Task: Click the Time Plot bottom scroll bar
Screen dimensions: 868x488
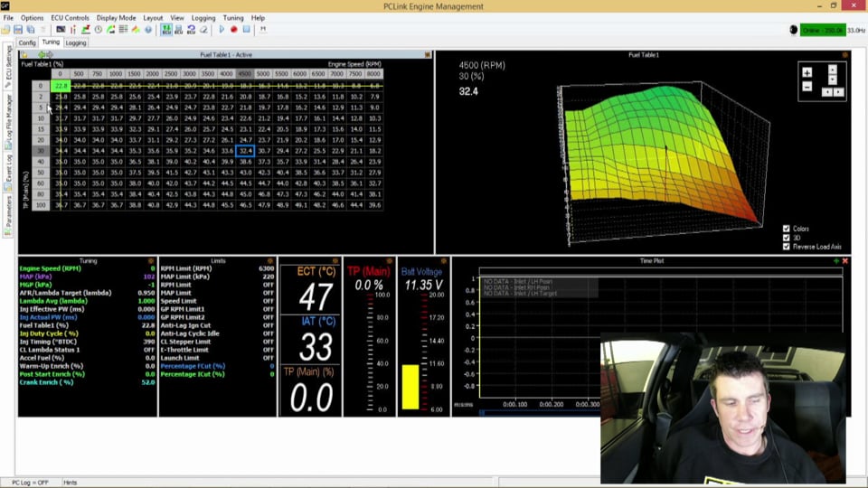Action: tap(539, 413)
